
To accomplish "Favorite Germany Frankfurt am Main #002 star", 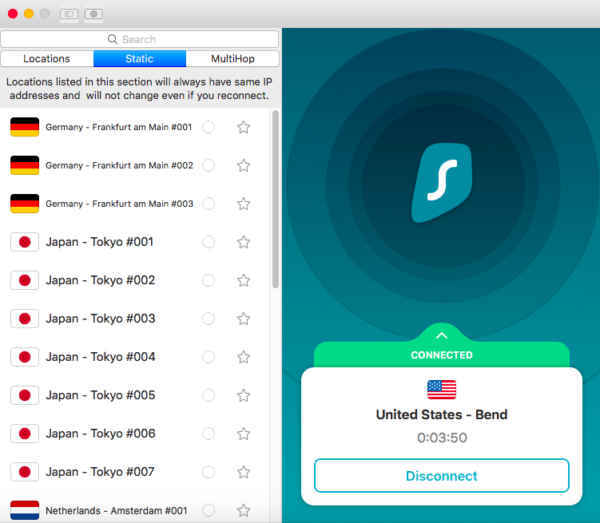I will [x=244, y=165].
